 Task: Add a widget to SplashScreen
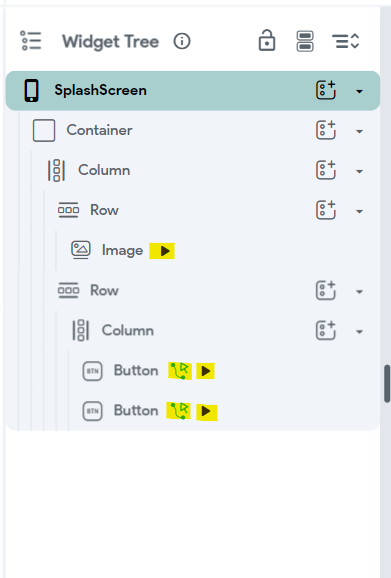[326, 90]
